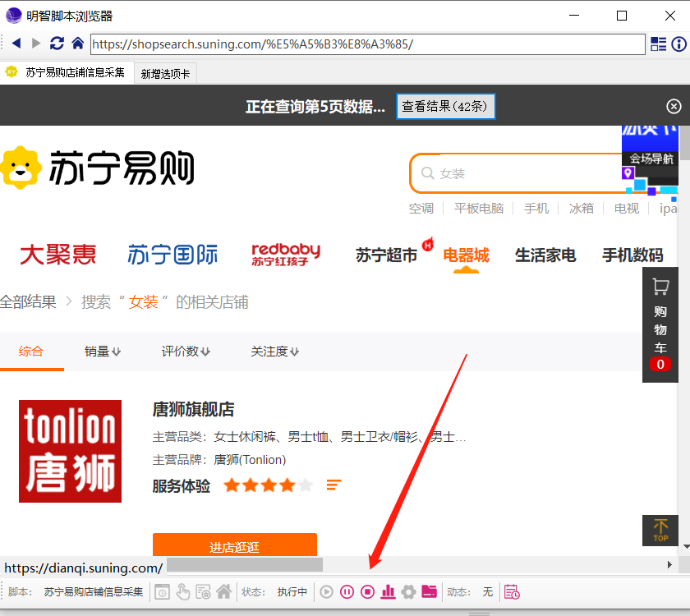Sort shops by 关注度
Viewport: 690px width, 616px height.
[x=274, y=352]
